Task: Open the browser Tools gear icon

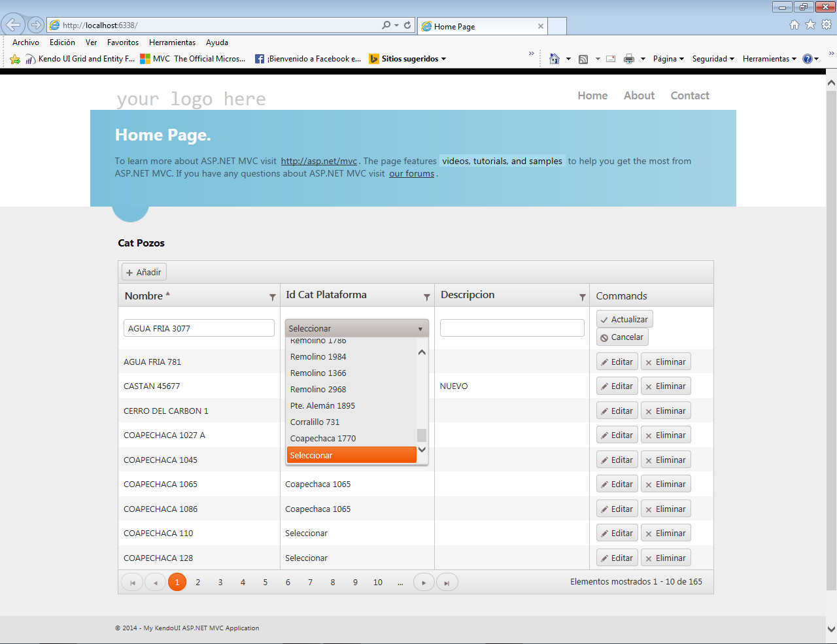Action: 827,25
